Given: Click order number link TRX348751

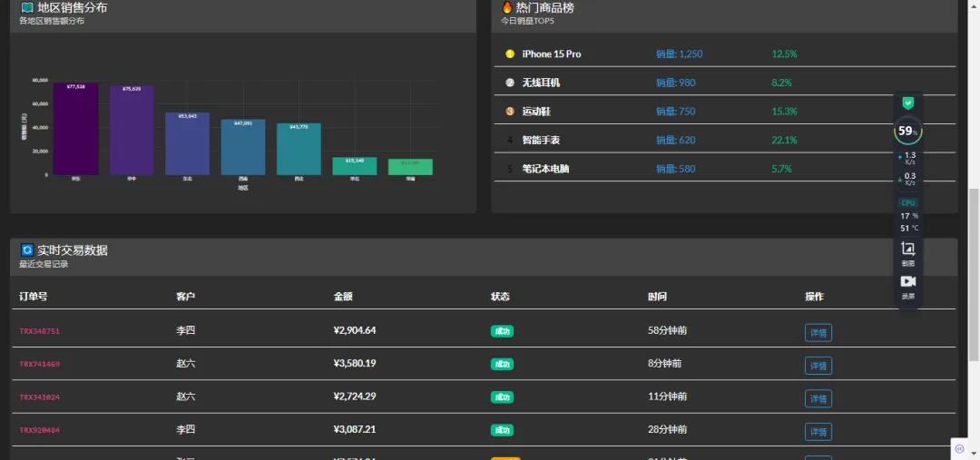Looking at the screenshot, I should pos(39,331).
